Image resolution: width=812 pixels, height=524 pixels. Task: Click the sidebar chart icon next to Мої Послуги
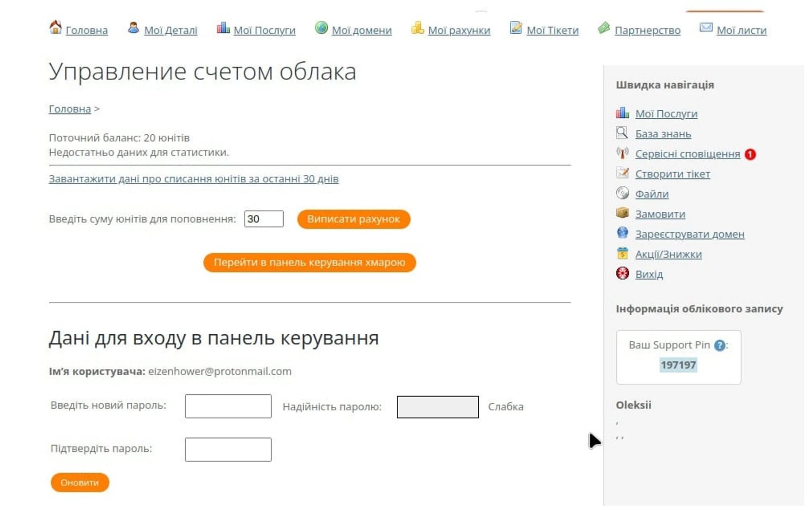[623, 113]
